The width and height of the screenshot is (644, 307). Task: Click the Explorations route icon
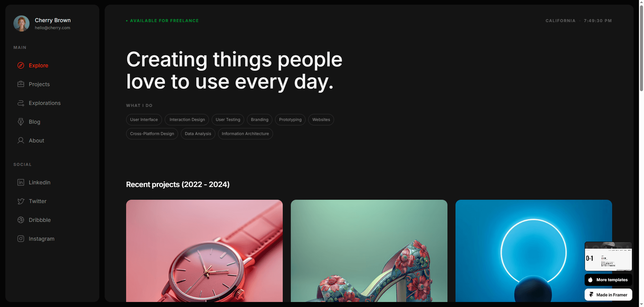click(21, 103)
